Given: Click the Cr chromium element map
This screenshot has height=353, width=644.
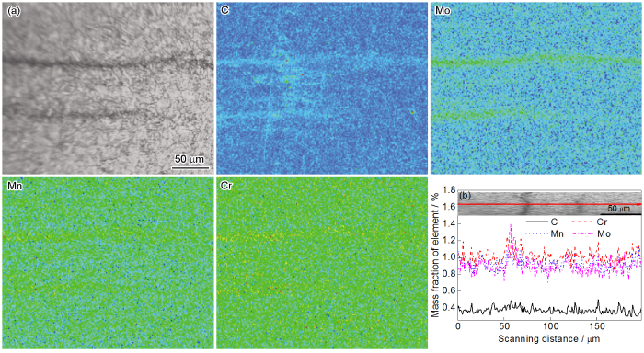Looking at the screenshot, I should 322,263.
